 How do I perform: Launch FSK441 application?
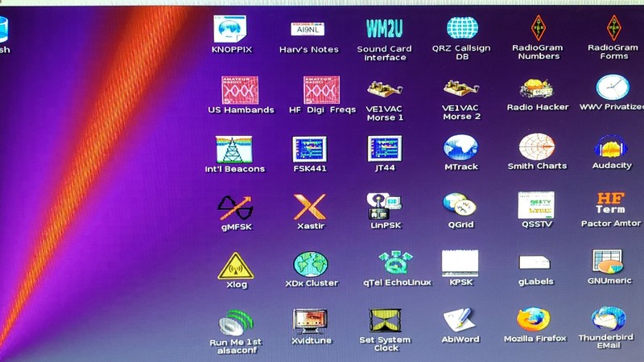click(310, 149)
